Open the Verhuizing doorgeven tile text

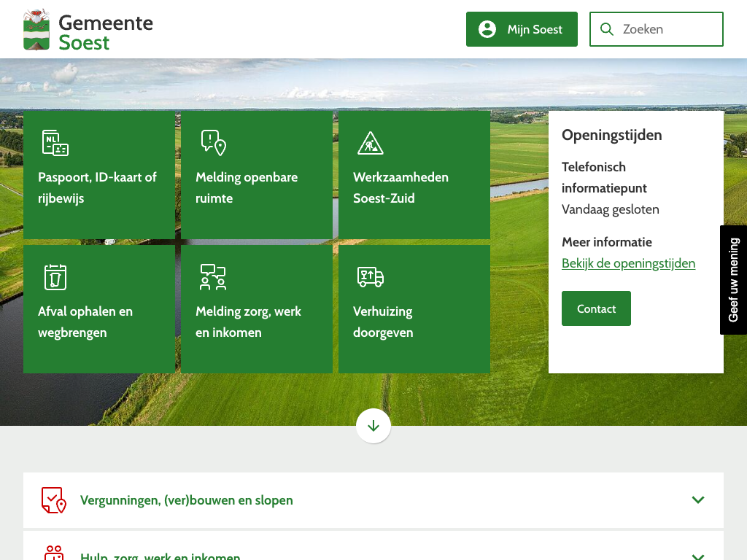coord(383,322)
